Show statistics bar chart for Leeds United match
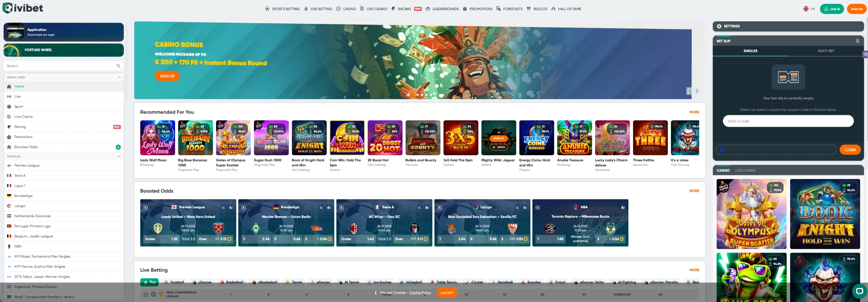This screenshot has height=302, width=868. pos(231,207)
